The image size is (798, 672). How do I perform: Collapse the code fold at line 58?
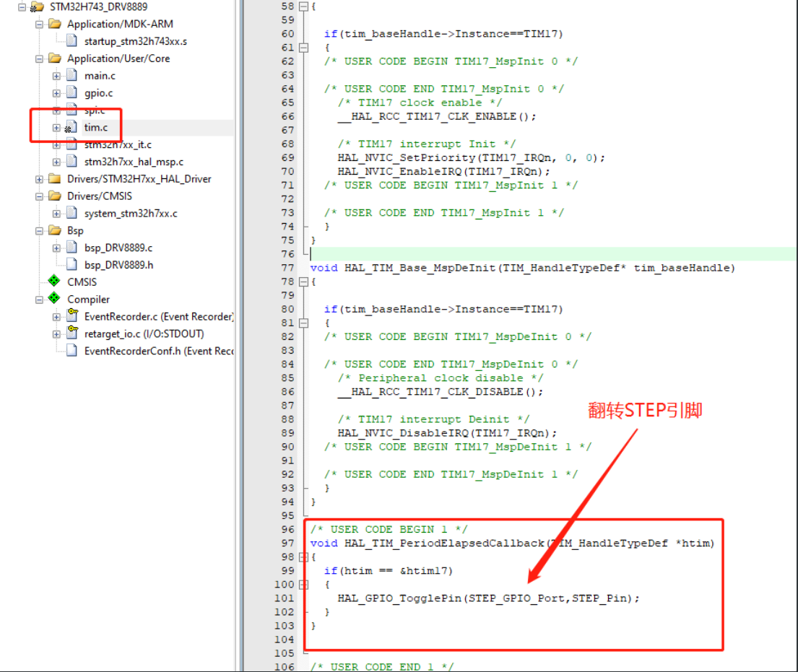[303, 6]
